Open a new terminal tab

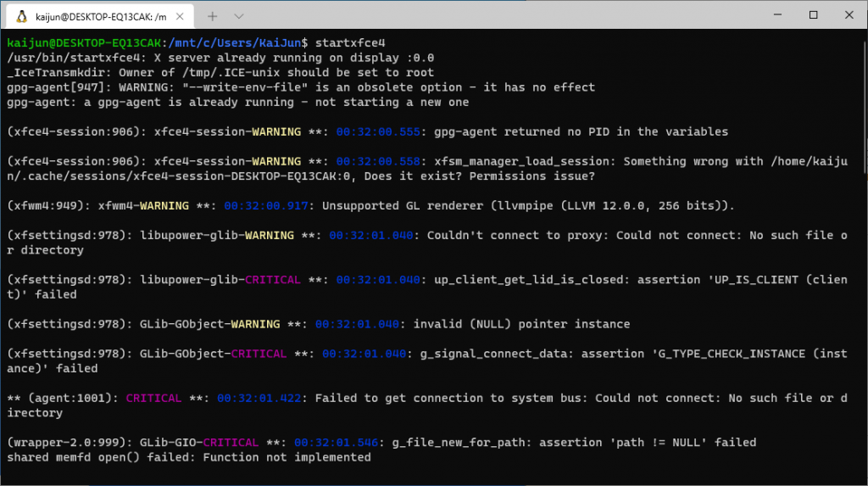tap(212, 17)
